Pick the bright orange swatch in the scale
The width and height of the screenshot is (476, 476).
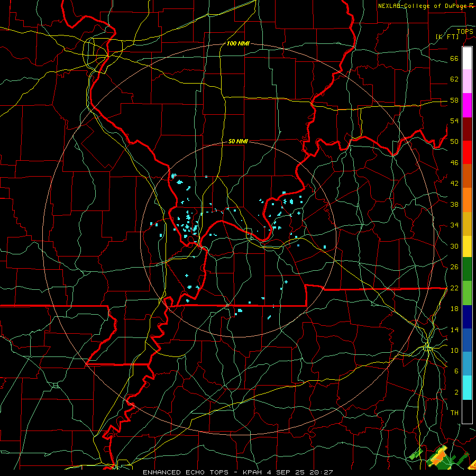pos(467,200)
